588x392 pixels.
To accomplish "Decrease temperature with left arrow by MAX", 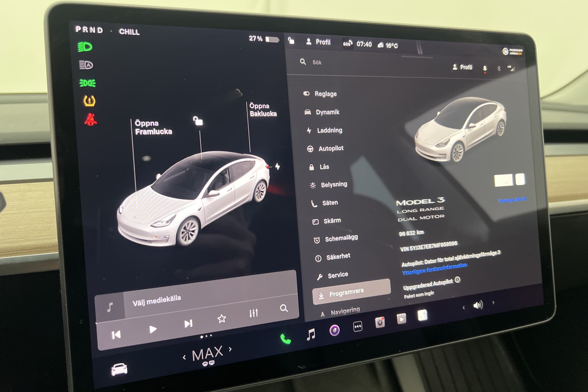I will click(x=184, y=357).
